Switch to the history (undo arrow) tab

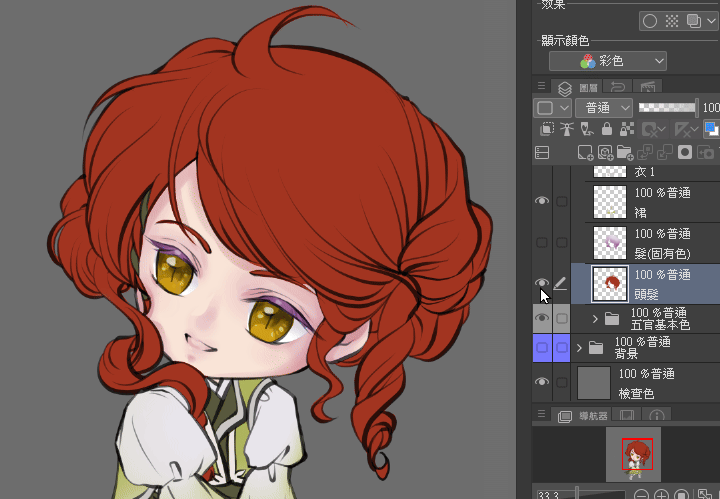tap(618, 87)
